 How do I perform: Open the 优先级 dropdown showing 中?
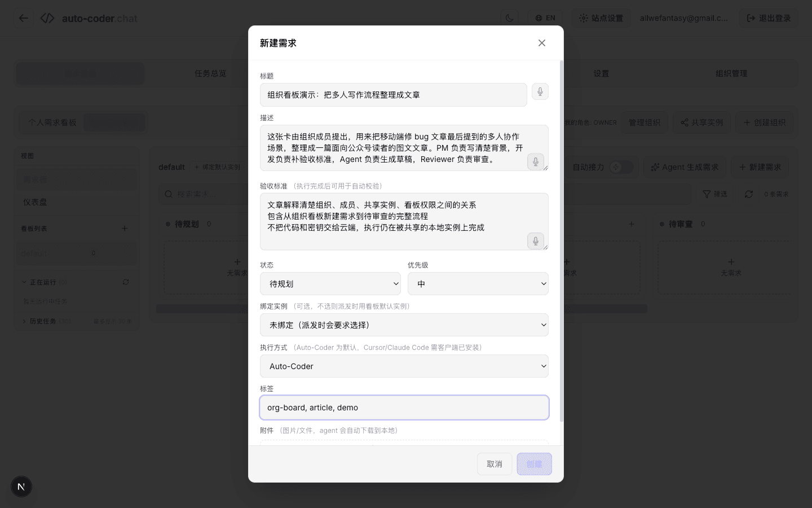(x=478, y=284)
